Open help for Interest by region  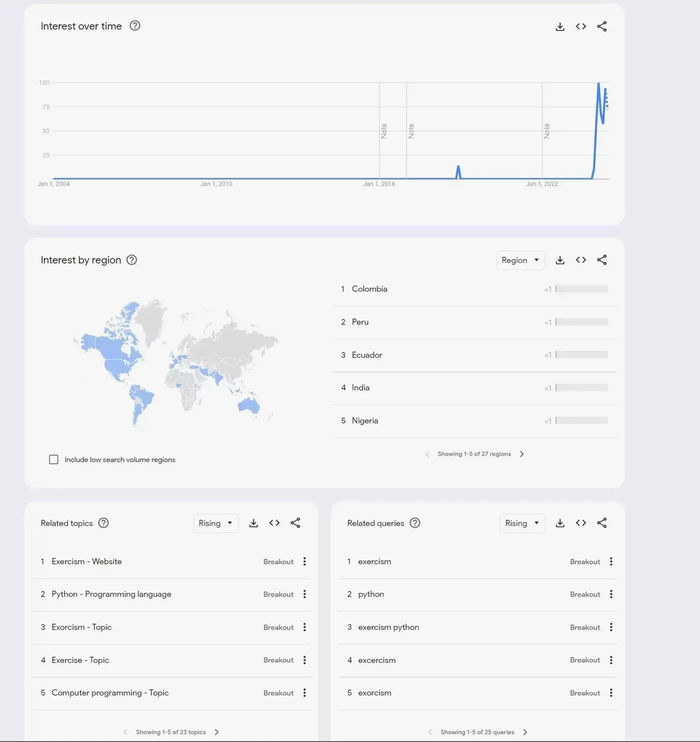pos(132,260)
